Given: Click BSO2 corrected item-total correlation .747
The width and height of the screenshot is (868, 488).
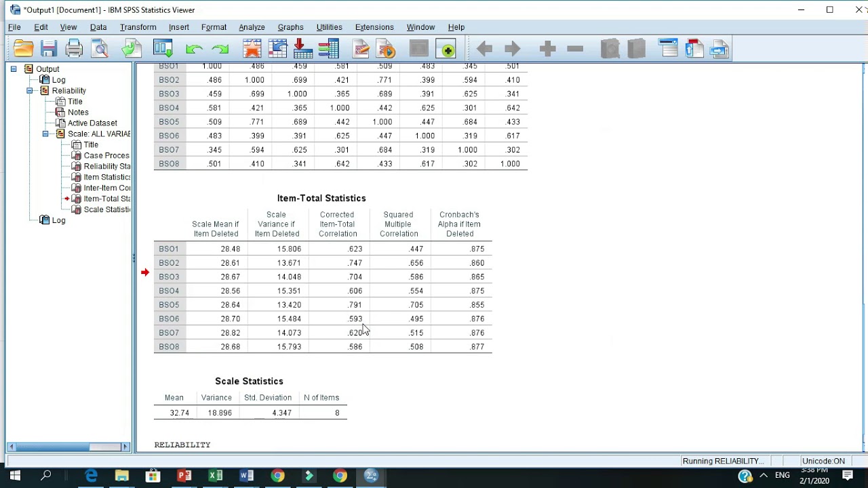Looking at the screenshot, I should [355, 263].
